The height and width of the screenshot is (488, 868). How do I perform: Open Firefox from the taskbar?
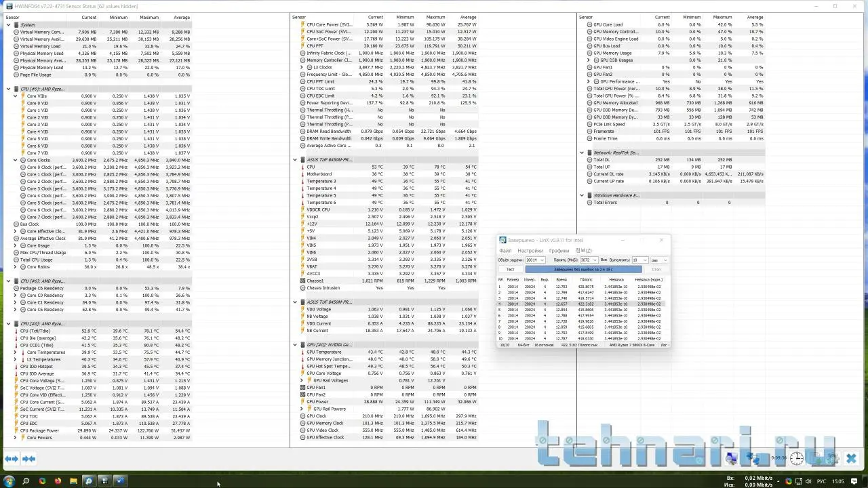(58, 481)
